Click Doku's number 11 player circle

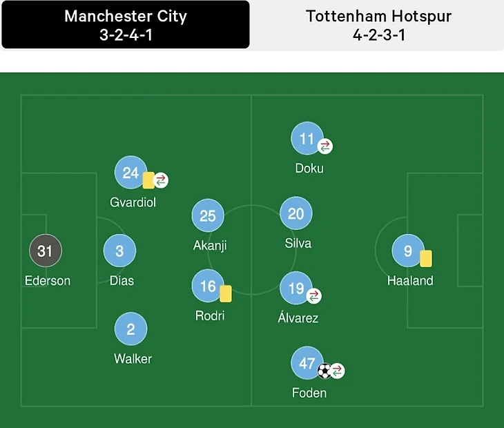click(x=307, y=139)
